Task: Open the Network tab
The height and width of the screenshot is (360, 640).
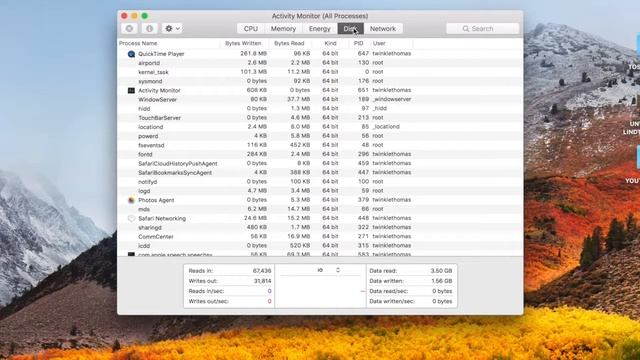Action: coord(383,29)
